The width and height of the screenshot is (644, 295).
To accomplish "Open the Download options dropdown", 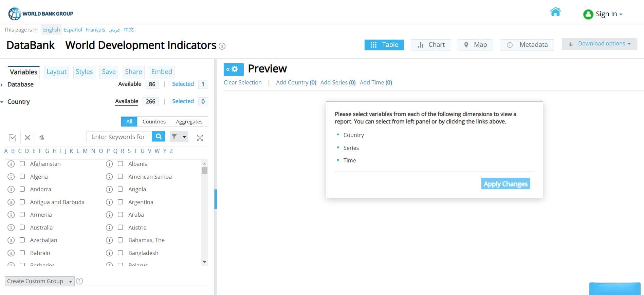I will tap(600, 44).
